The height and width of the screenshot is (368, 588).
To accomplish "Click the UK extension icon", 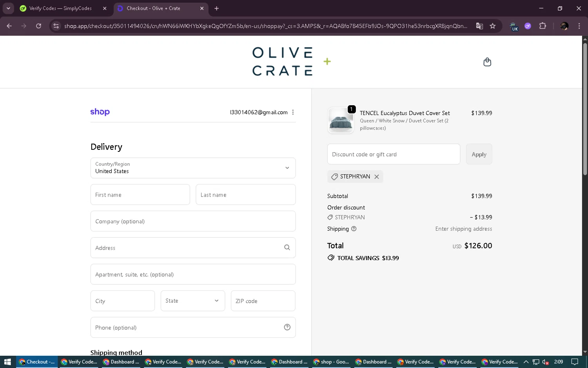I will tap(514, 26).
